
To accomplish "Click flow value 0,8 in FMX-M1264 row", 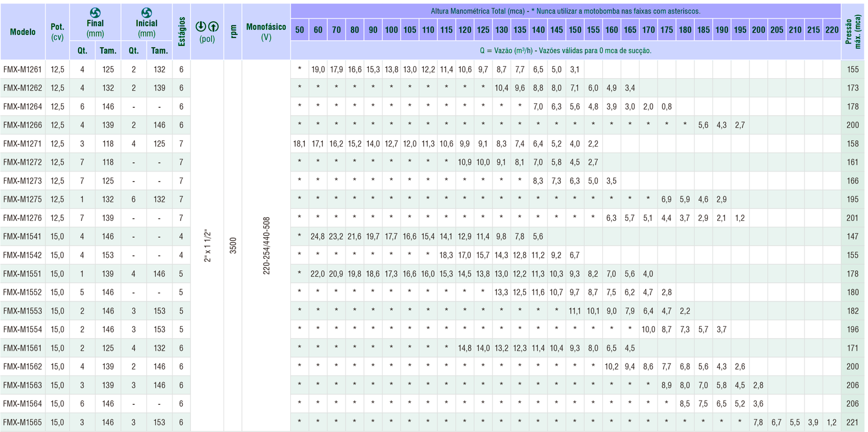I will point(667,106).
